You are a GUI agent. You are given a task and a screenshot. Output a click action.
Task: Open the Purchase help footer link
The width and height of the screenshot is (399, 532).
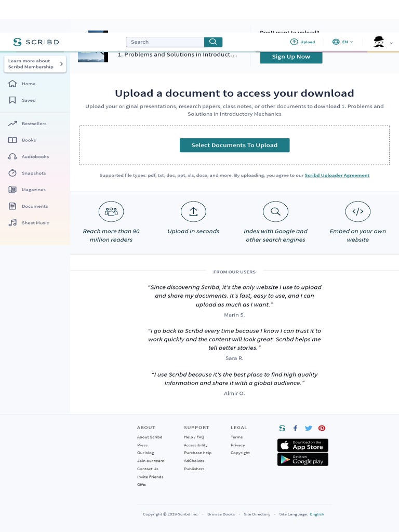(x=197, y=453)
